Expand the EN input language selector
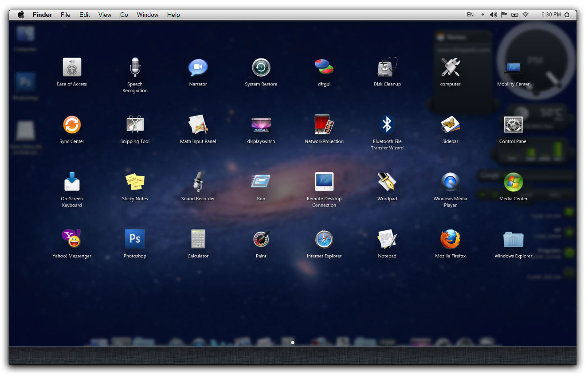588x377 pixels. 470,15
